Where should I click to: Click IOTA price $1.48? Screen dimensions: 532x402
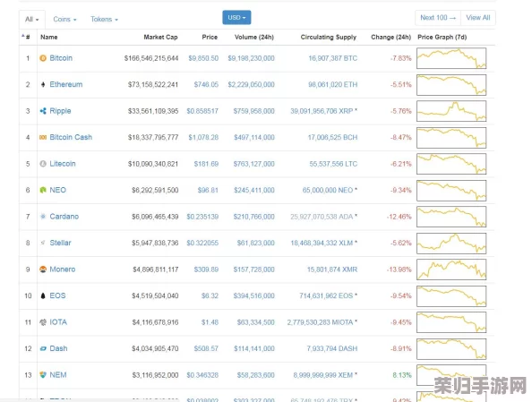210,322
